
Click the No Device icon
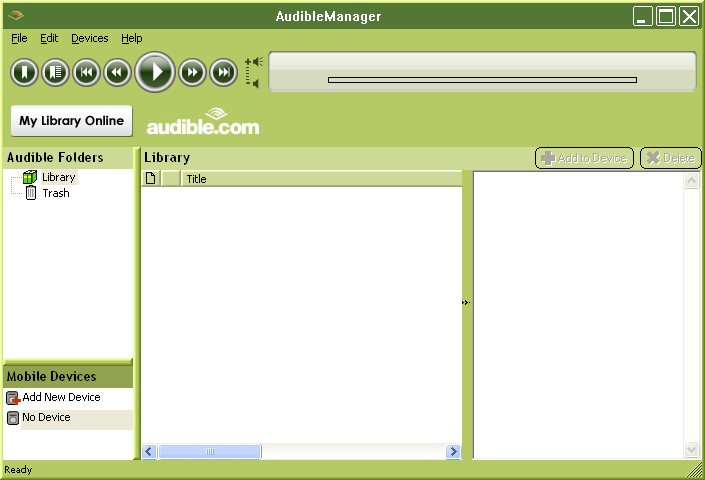pyautogui.click(x=13, y=418)
